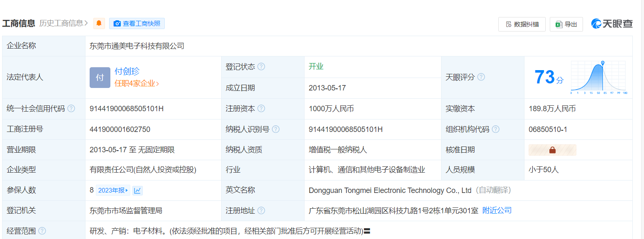Click icon at end of 经营范围 text
This screenshot has width=644, height=239.
(x=367, y=231)
